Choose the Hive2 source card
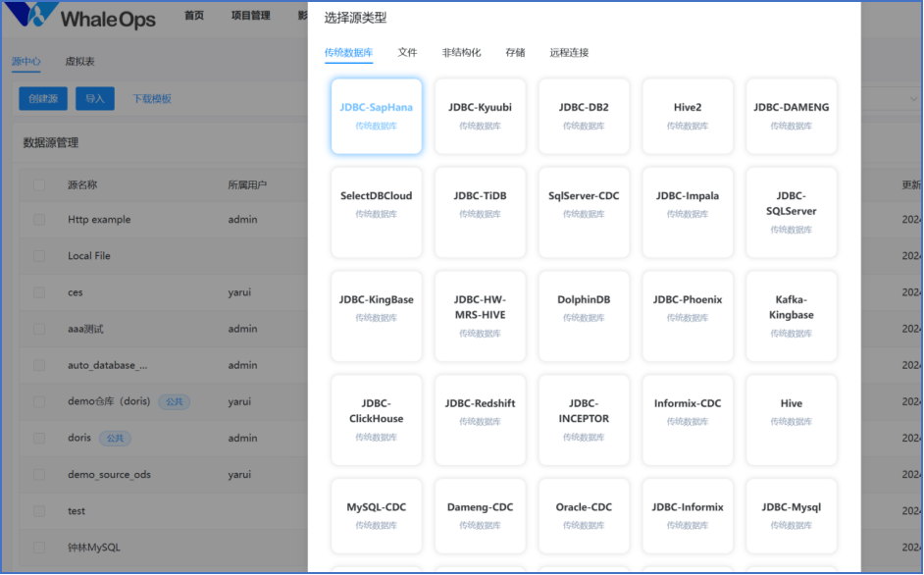This screenshot has height=575, width=924. [x=687, y=116]
